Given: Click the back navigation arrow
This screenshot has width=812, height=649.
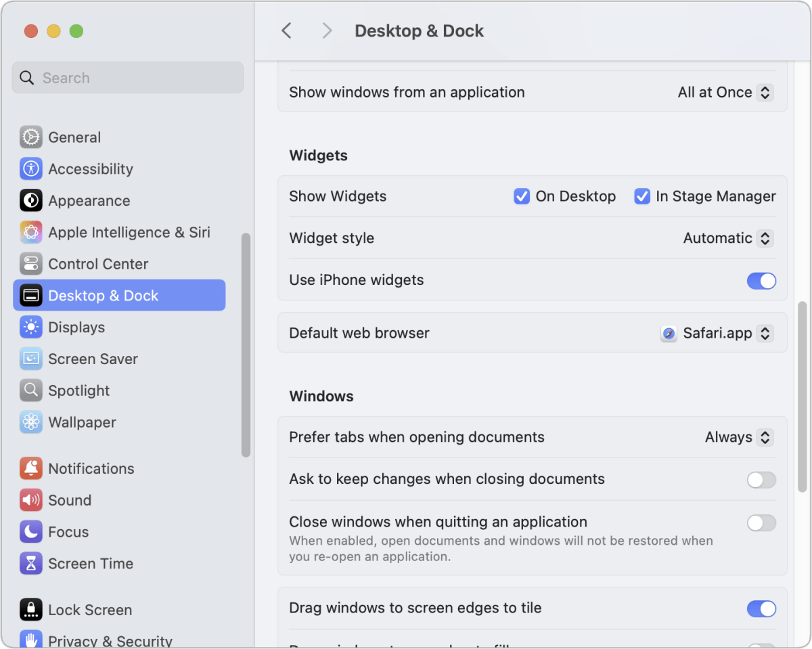Looking at the screenshot, I should click(x=286, y=30).
